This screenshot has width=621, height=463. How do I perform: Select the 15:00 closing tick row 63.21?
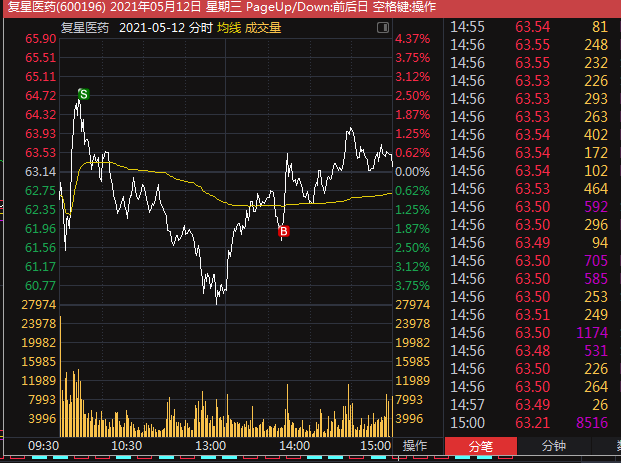tap(529, 423)
